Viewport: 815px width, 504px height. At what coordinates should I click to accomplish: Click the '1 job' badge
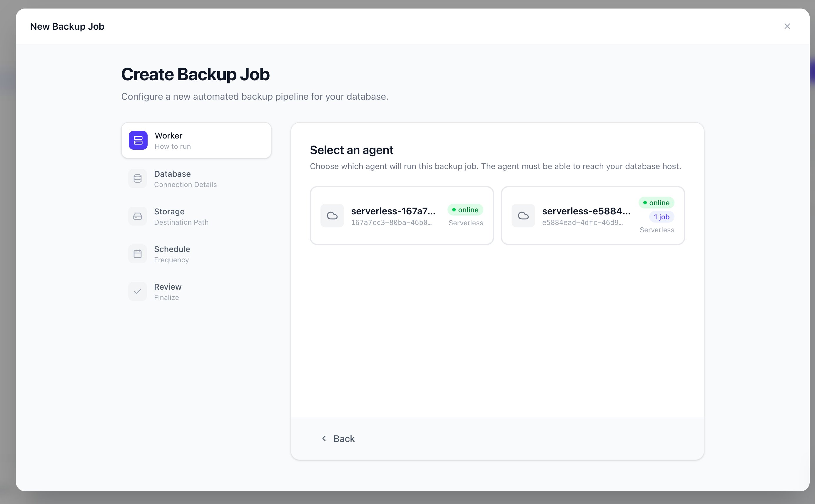tap(662, 217)
